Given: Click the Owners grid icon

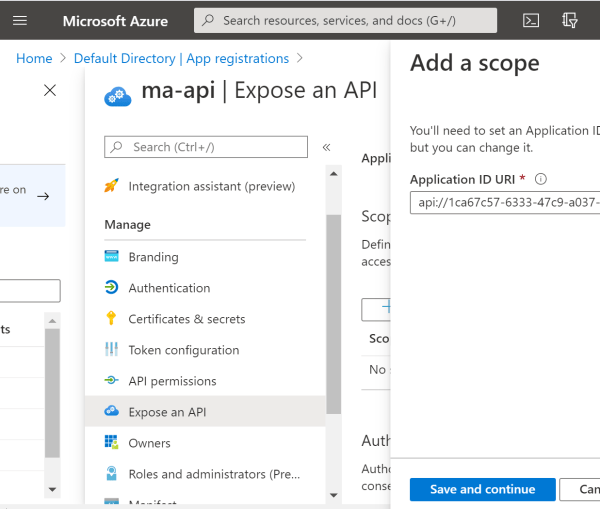Looking at the screenshot, I should 111,442.
